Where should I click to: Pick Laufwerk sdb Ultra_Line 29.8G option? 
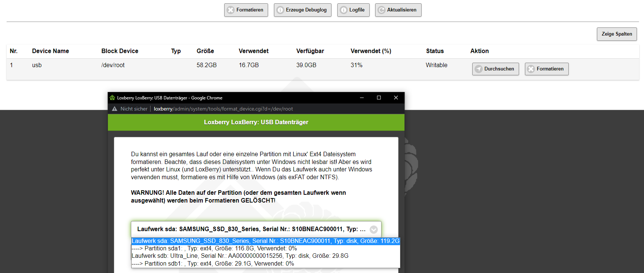tap(266, 256)
